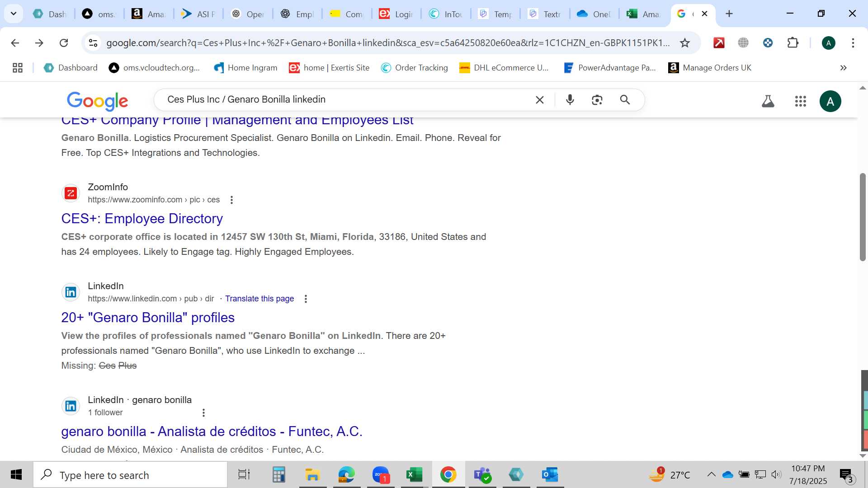Search by image with Lens icon

[597, 100]
